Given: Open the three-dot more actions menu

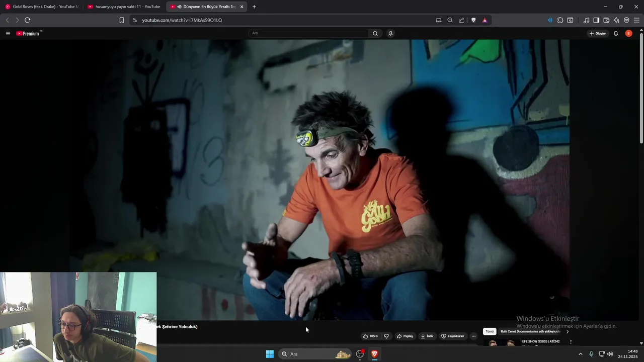Looking at the screenshot, I should tap(473, 336).
